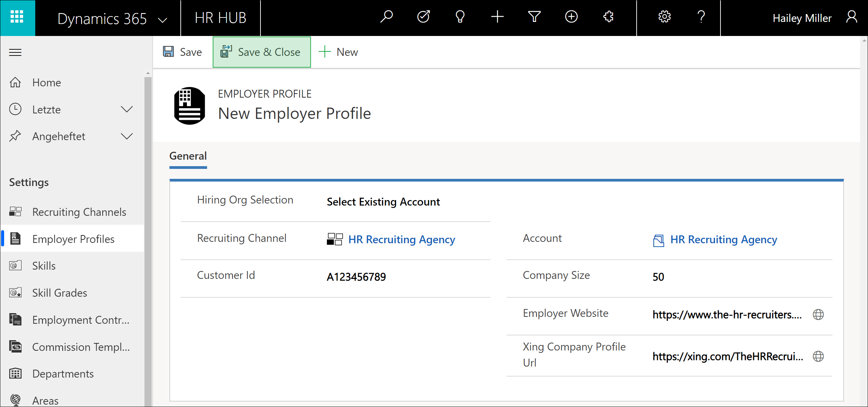Click the Employment Contracts sidebar icon
Image resolution: width=868 pixels, height=407 pixels.
[15, 319]
